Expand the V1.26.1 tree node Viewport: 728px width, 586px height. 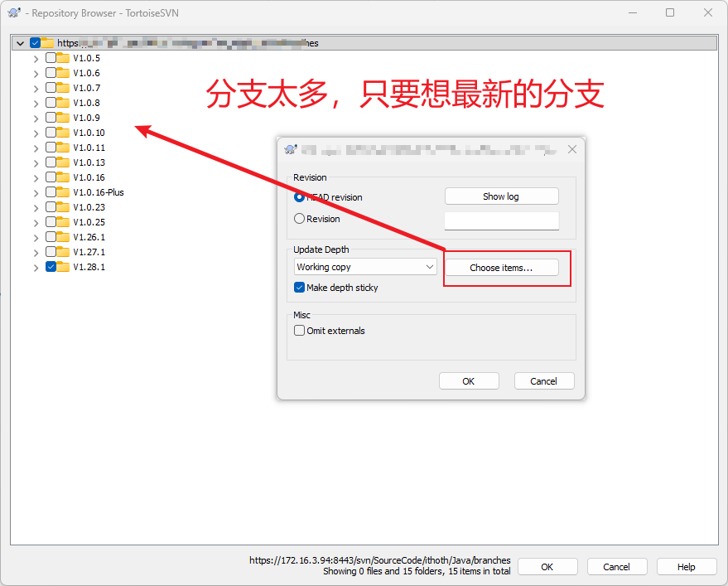click(36, 238)
